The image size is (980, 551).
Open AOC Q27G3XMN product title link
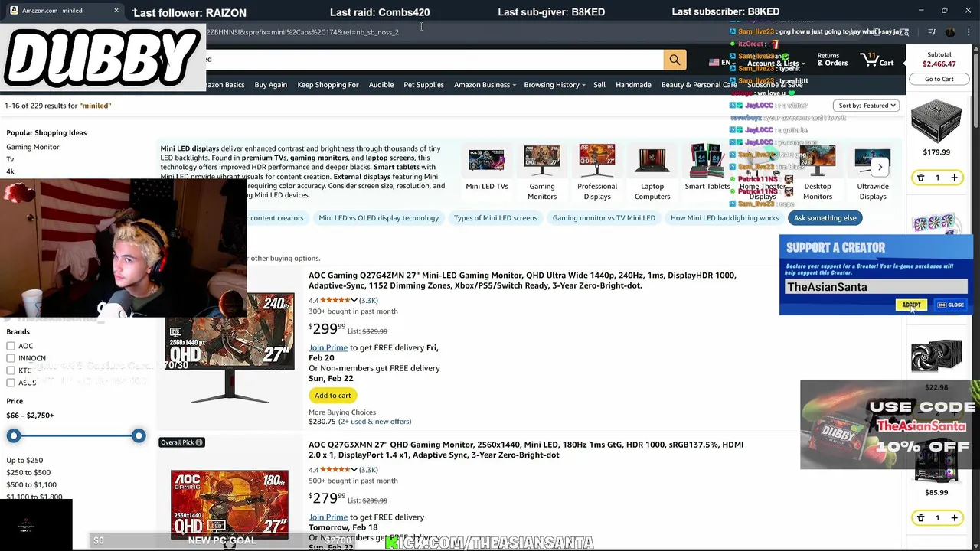[526, 450]
